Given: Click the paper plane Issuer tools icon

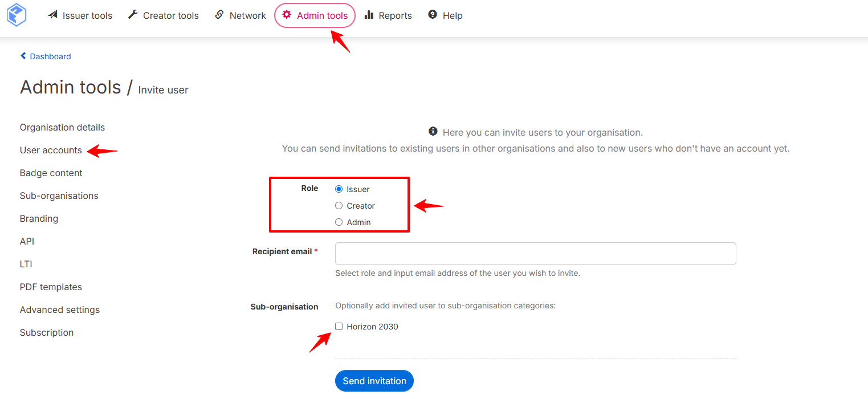Looking at the screenshot, I should 53,15.
